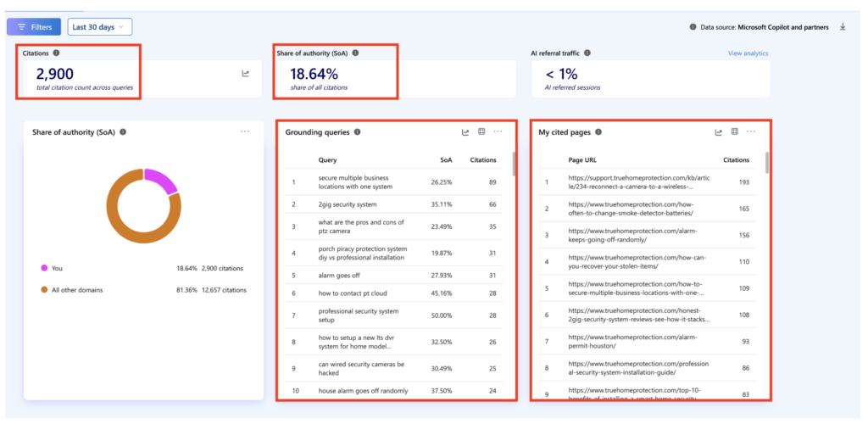Click the 81.36% legend value
Viewport: 868px width, 424px height.
tap(186, 289)
